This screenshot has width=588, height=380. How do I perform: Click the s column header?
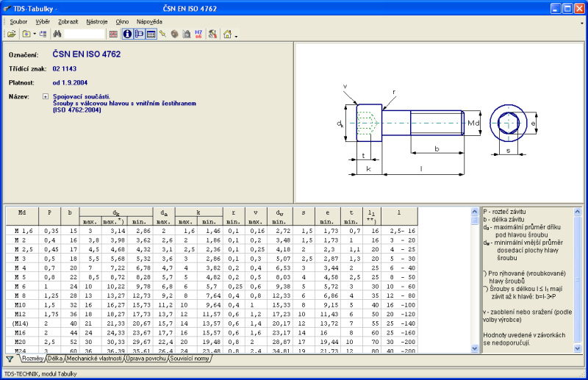[x=304, y=216]
